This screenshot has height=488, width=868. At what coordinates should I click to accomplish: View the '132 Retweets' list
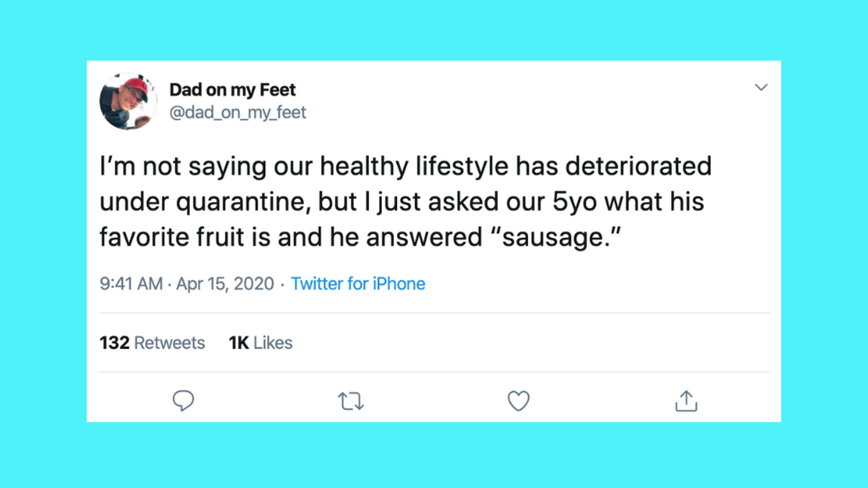[152, 342]
